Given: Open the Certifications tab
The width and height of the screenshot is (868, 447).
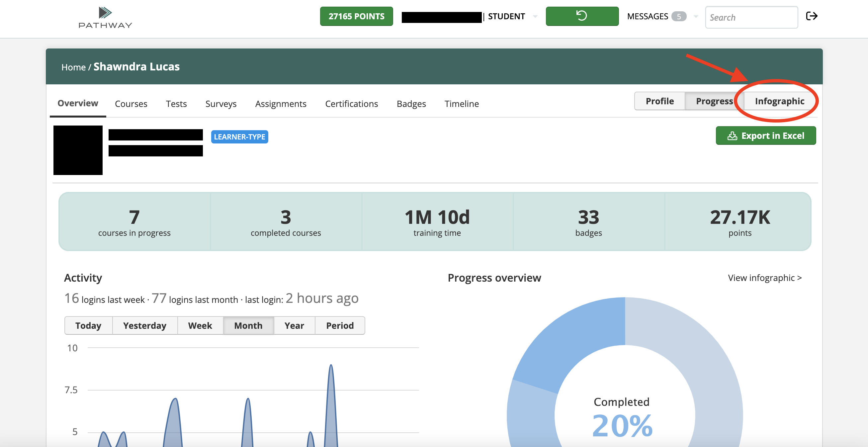Looking at the screenshot, I should click(351, 104).
